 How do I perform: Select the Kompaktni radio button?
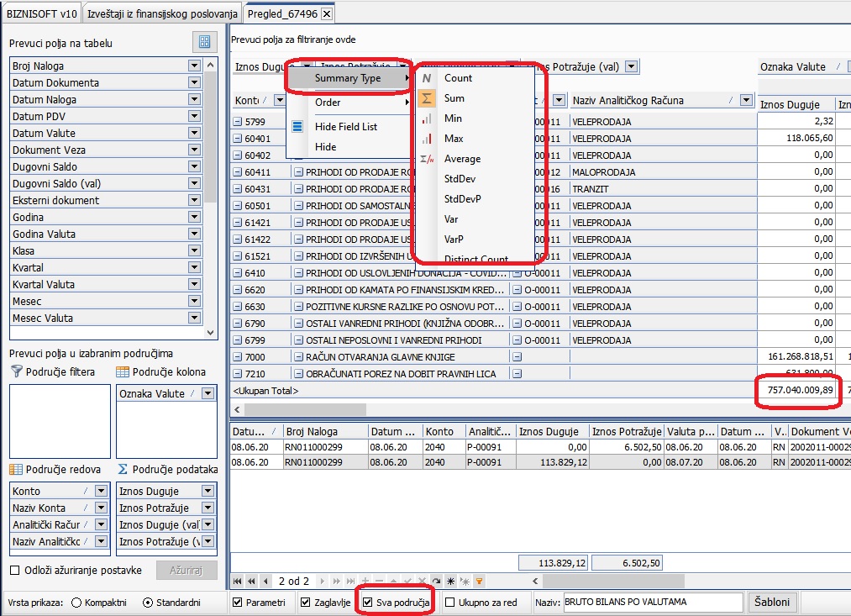(x=76, y=603)
